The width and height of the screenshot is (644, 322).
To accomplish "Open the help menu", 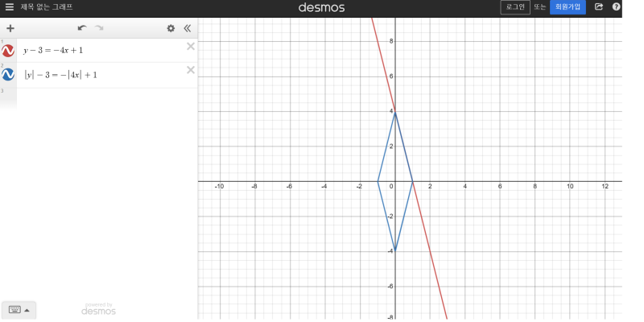I will 616,6.
